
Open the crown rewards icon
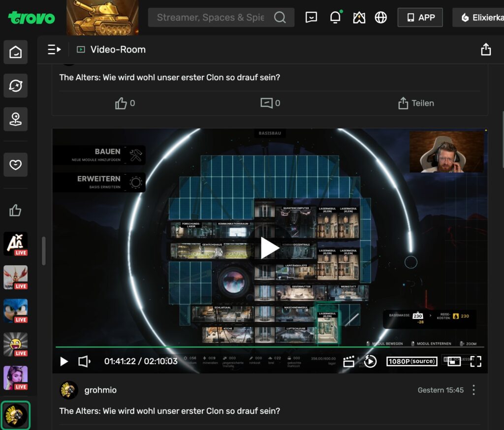(359, 17)
